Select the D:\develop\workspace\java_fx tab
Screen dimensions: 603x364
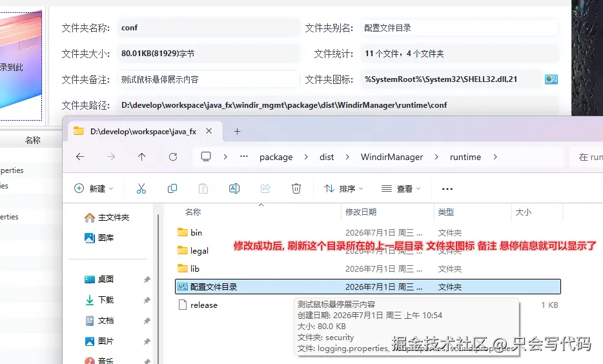click(145, 132)
